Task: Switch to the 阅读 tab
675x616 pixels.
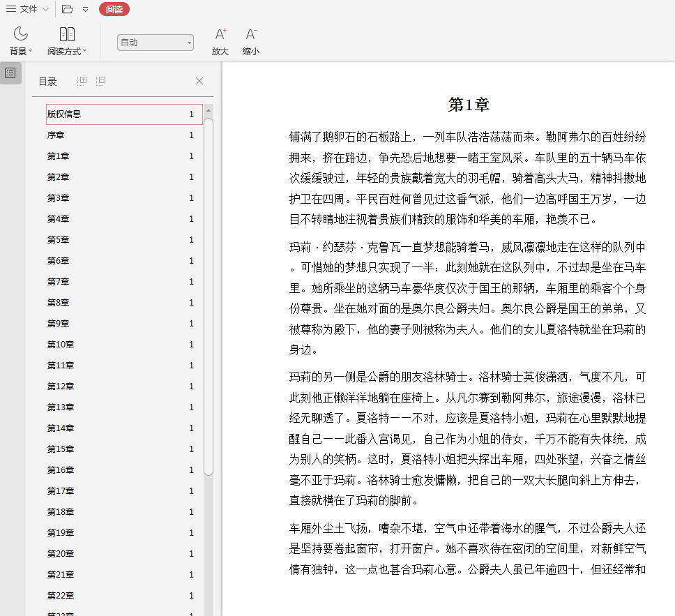Action: 114,9
